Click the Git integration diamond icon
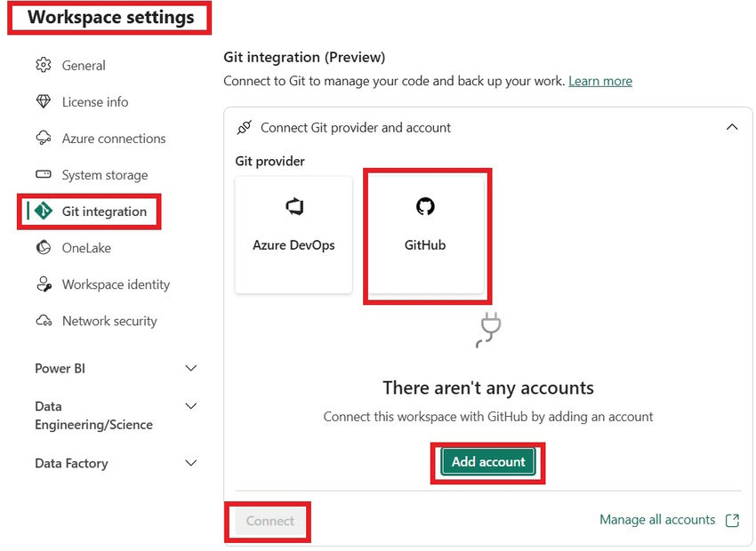This screenshot has height=551, width=756. [x=43, y=212]
